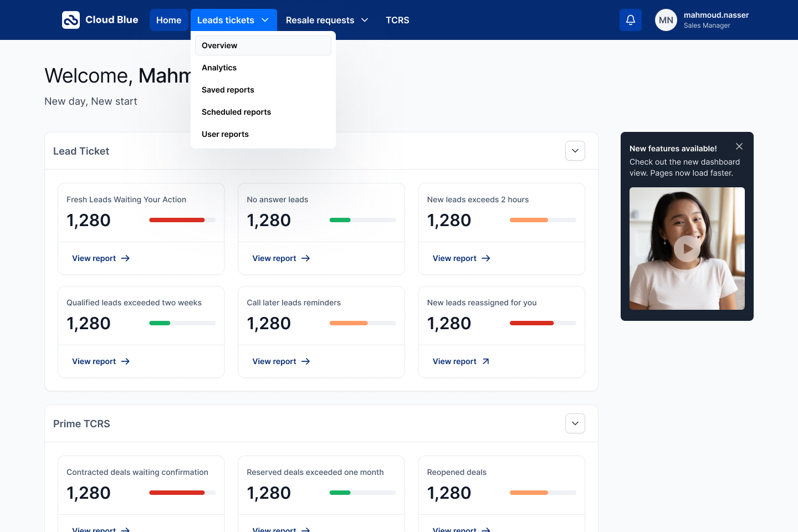Collapse the Prime TCRS section
This screenshot has height=532, width=798.
[x=575, y=423]
